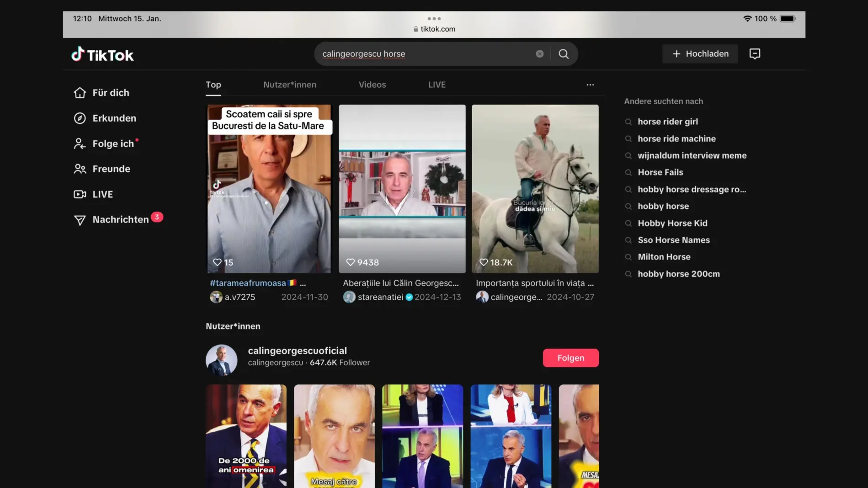Open Freunde section

tap(102, 169)
